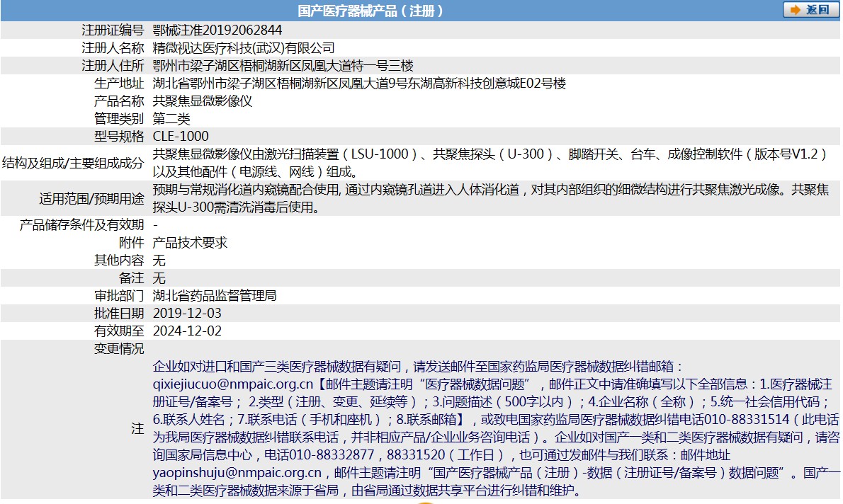This screenshot has width=843, height=504.
Task: Select model value CLE-1000
Action: tap(181, 137)
